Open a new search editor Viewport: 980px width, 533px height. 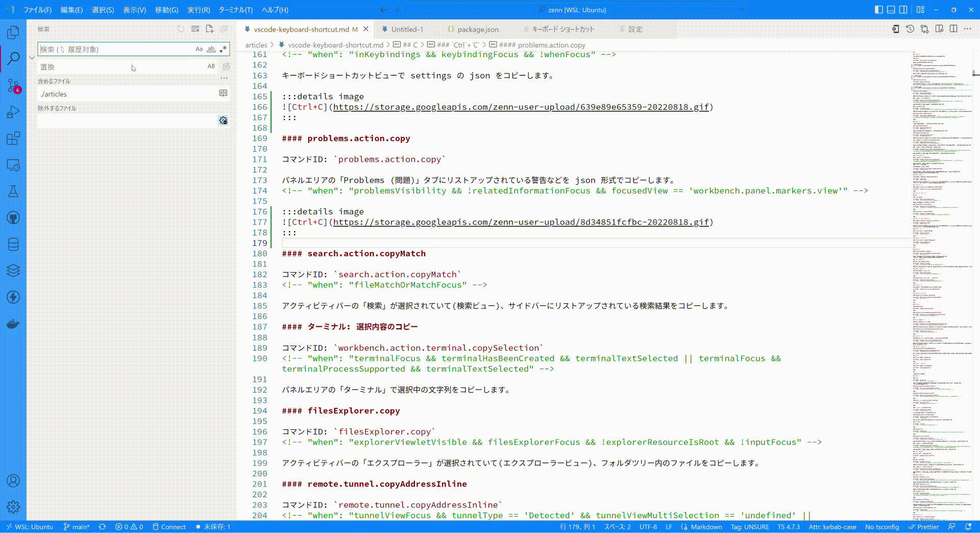click(209, 29)
